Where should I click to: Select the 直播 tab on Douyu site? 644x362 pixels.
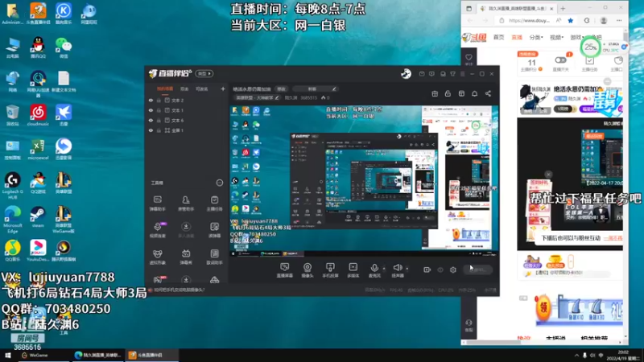pos(517,37)
